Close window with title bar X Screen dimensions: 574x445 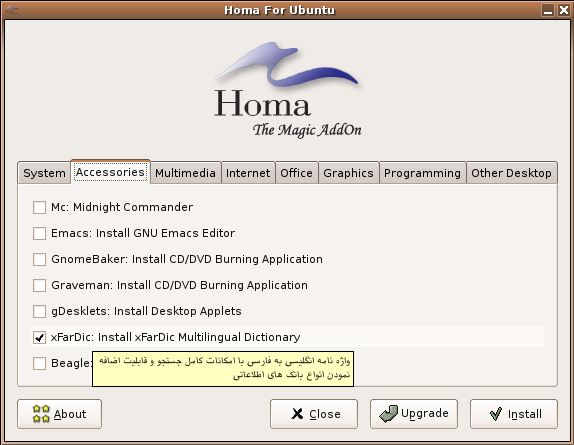563,10
